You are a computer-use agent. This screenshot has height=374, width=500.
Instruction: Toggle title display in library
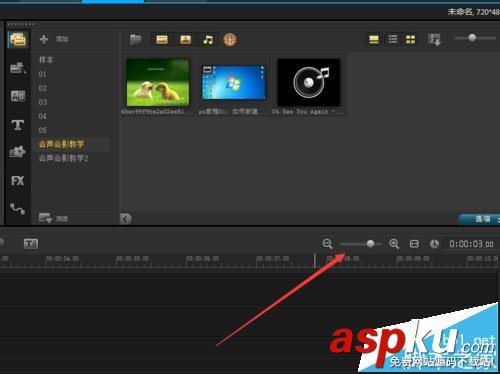pyautogui.click(x=374, y=40)
